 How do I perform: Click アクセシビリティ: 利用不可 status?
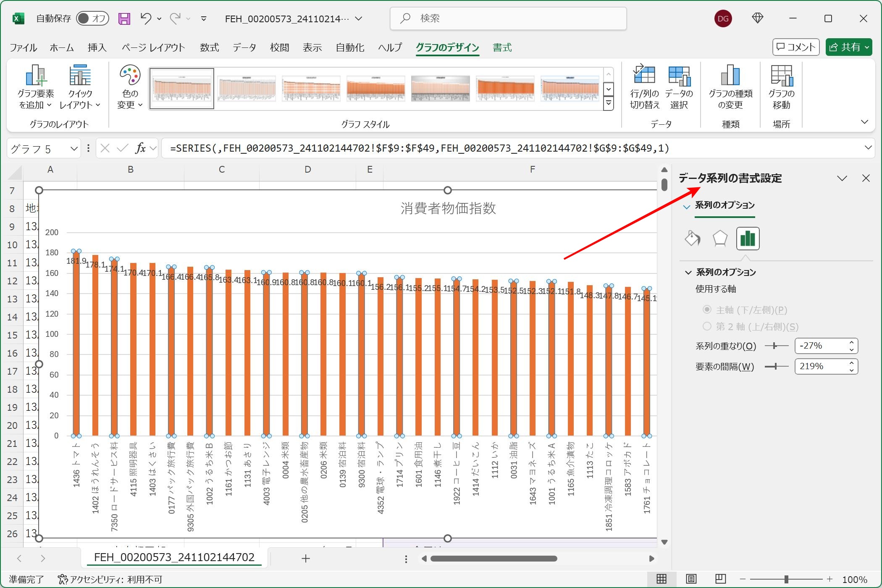coord(110,580)
